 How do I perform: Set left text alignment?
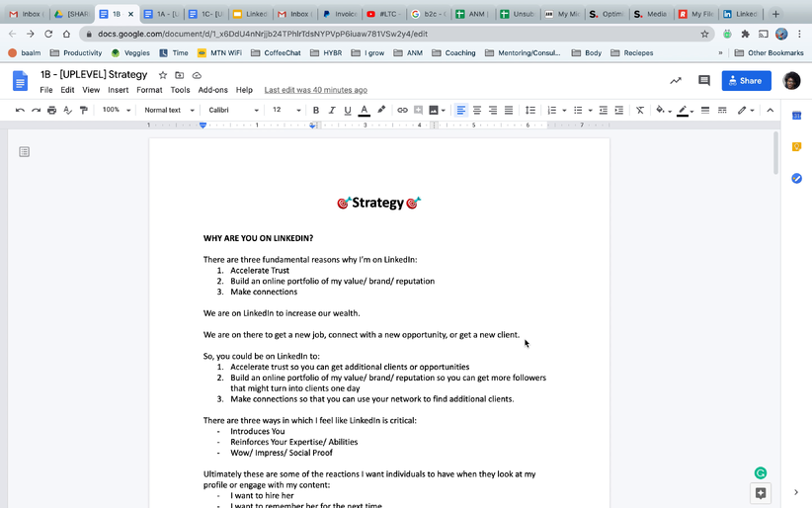click(x=461, y=110)
